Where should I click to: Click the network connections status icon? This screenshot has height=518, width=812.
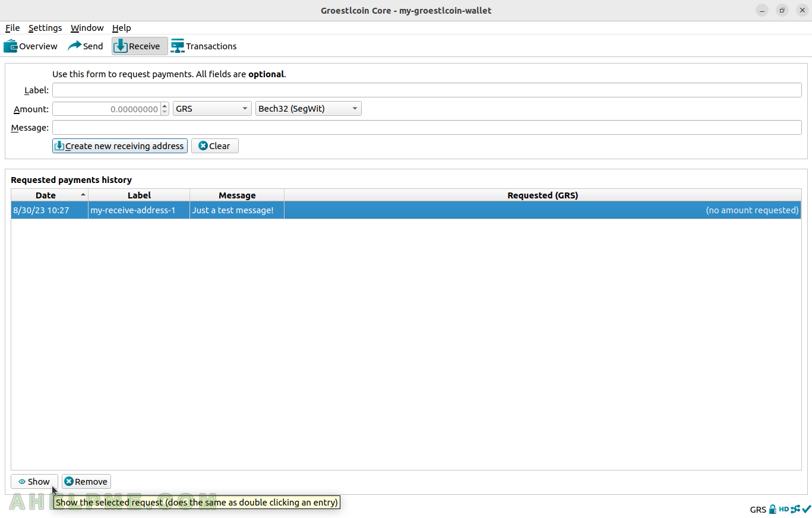pos(795,509)
